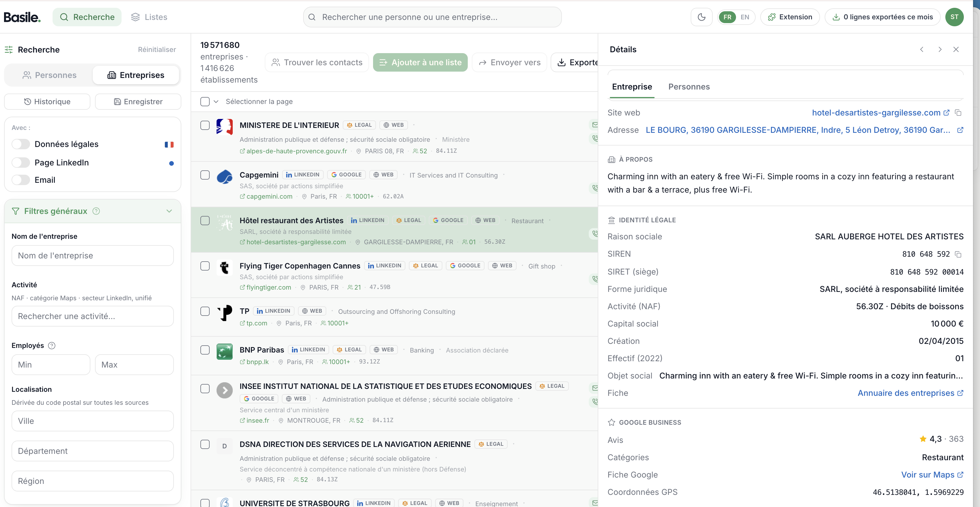Viewport: 980px width, 507px height.
Task: Open the Département location field
Action: [x=93, y=451]
